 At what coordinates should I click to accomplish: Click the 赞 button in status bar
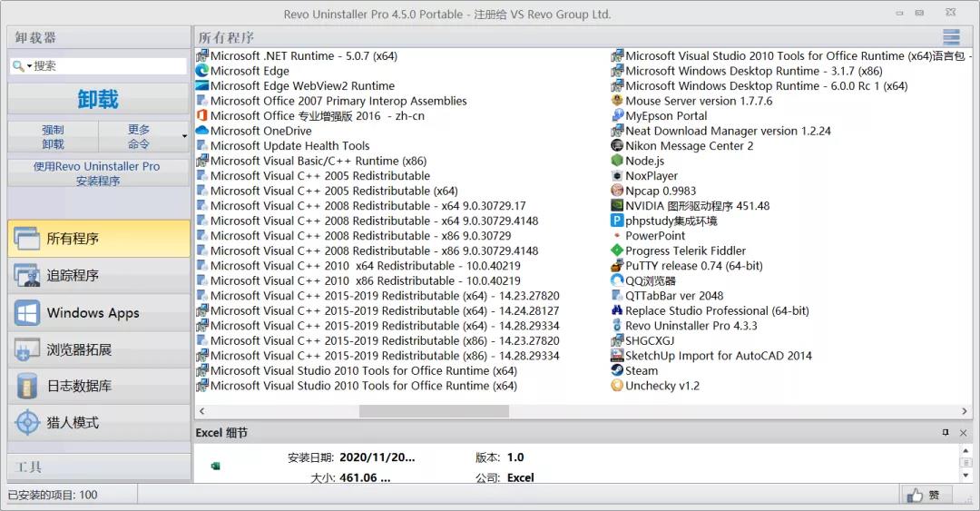click(926, 496)
